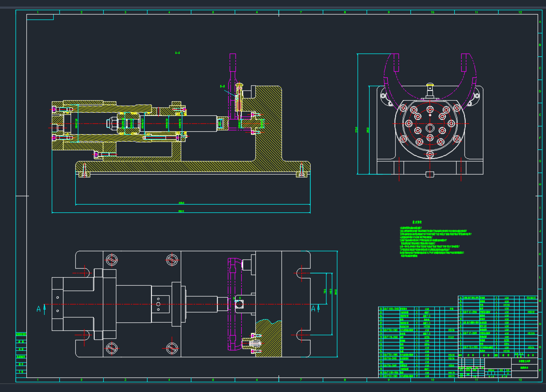The height and width of the screenshot is (392, 546).
Task: Select M6X16 spec in parts list row 22
Action: [x=451, y=358]
